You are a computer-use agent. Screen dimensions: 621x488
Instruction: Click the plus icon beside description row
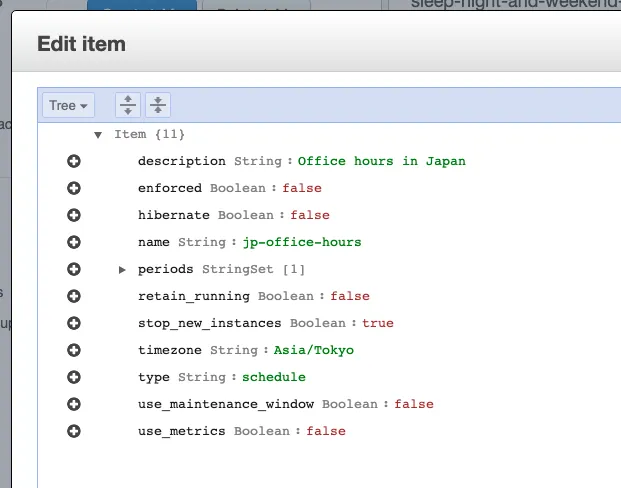coord(73,161)
